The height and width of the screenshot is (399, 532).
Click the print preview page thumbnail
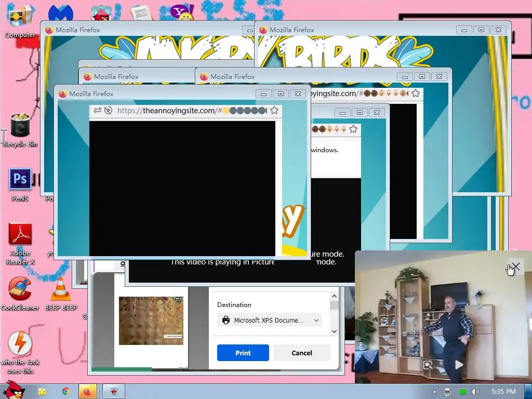(x=151, y=321)
